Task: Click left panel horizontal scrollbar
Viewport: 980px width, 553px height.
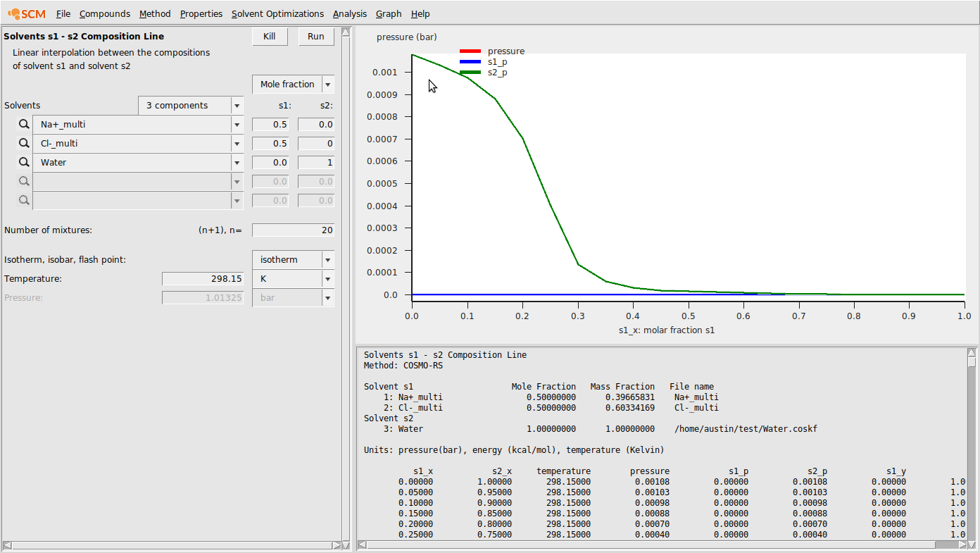Action: click(x=171, y=545)
